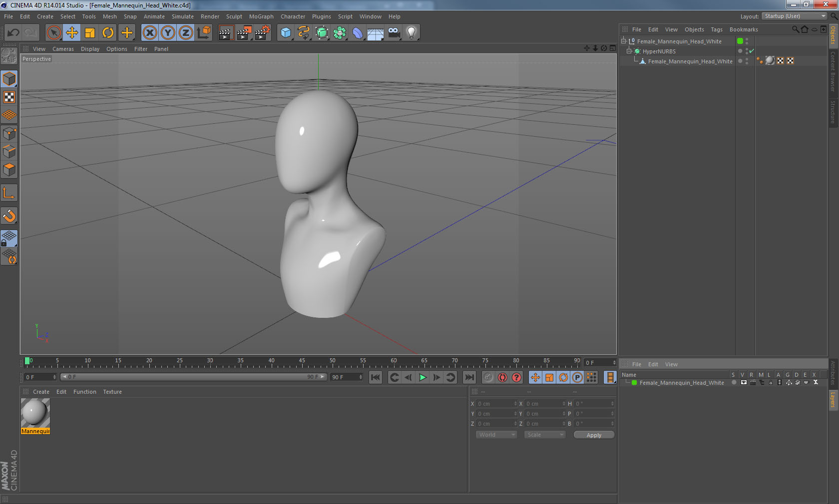Open the Array modeling objects icon
This screenshot has height=504, width=839.
click(340, 33)
